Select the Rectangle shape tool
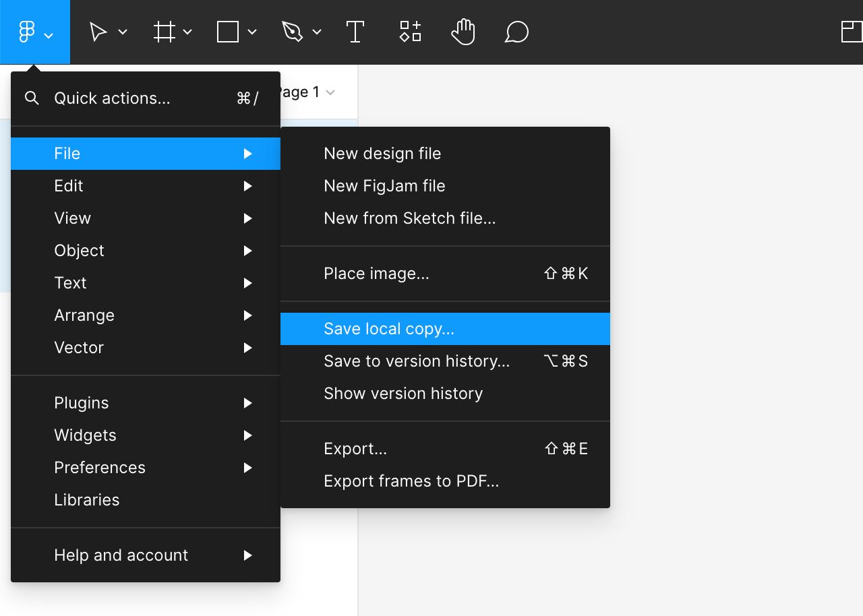This screenshot has width=863, height=616. coord(228,32)
